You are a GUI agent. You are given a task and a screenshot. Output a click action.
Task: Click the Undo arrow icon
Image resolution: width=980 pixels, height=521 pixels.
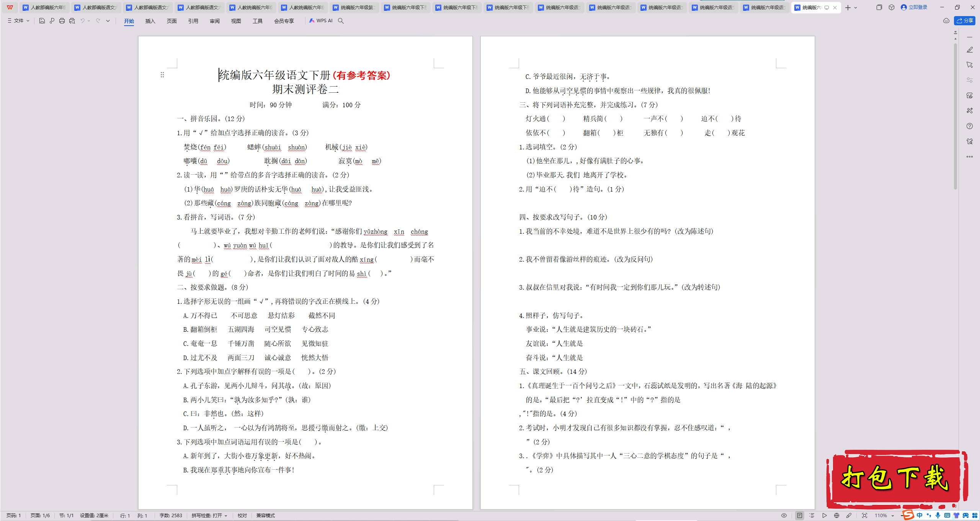(x=82, y=21)
